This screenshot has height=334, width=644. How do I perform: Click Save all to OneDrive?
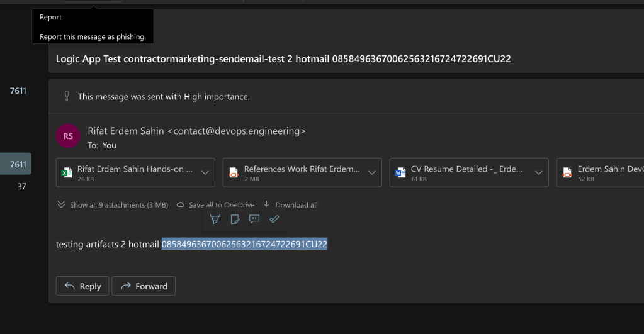[x=215, y=205]
